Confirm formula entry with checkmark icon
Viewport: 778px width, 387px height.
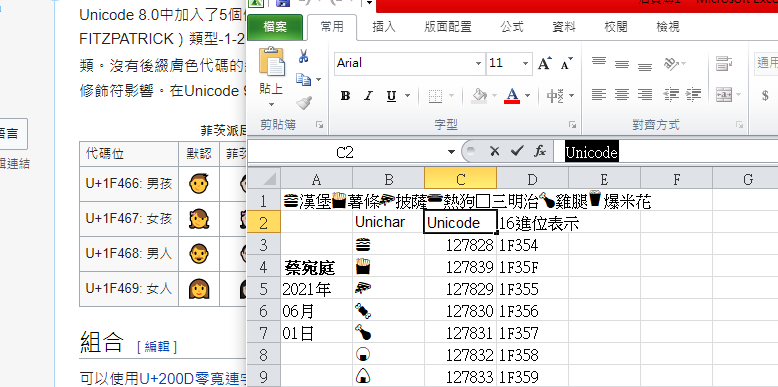pos(517,151)
